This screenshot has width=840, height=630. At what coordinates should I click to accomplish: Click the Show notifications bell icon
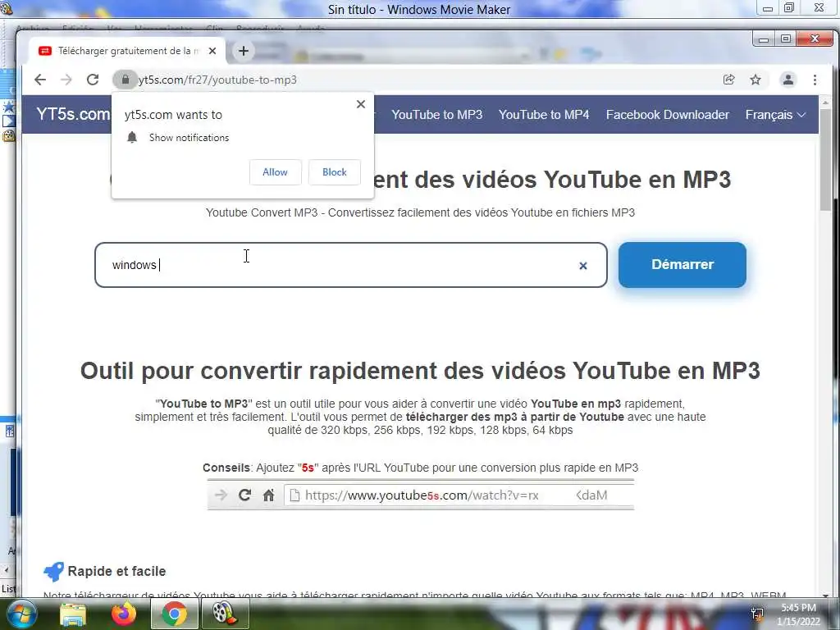coord(132,138)
